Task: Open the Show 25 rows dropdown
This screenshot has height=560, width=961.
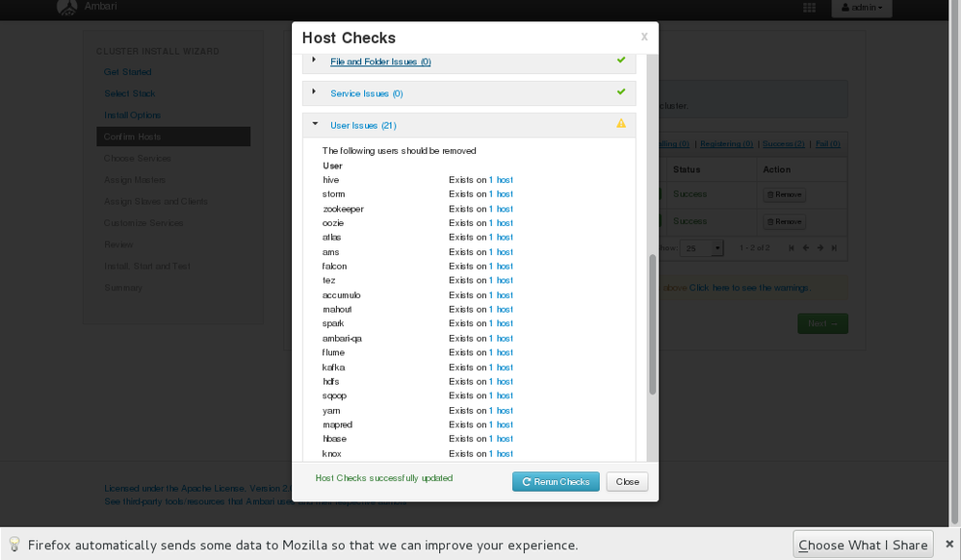Action: [x=702, y=248]
